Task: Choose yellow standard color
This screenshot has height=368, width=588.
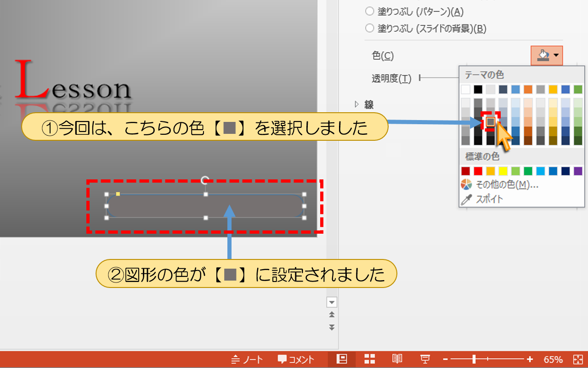Action: [503, 171]
